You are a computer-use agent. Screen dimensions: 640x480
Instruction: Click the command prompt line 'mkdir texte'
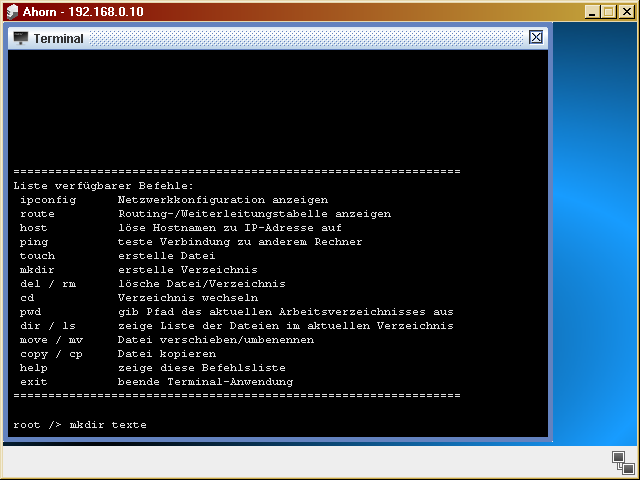pos(80,425)
